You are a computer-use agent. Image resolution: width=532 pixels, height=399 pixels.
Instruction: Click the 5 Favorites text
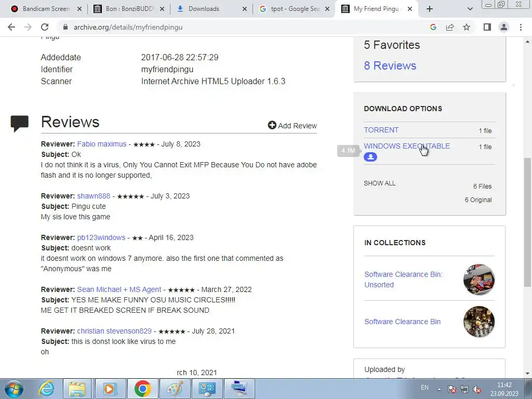pyautogui.click(x=392, y=45)
